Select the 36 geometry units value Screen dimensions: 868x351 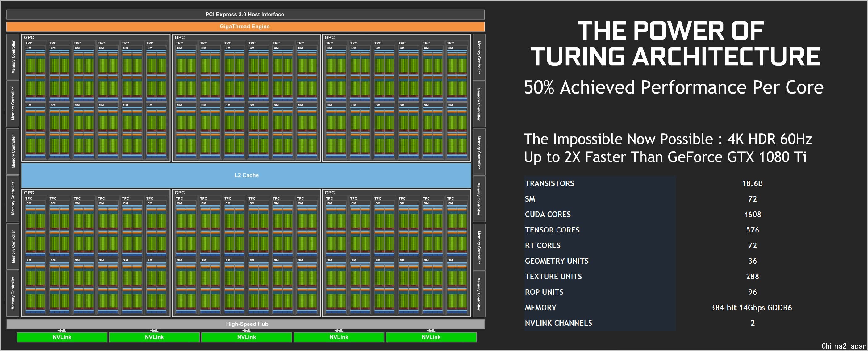click(752, 261)
